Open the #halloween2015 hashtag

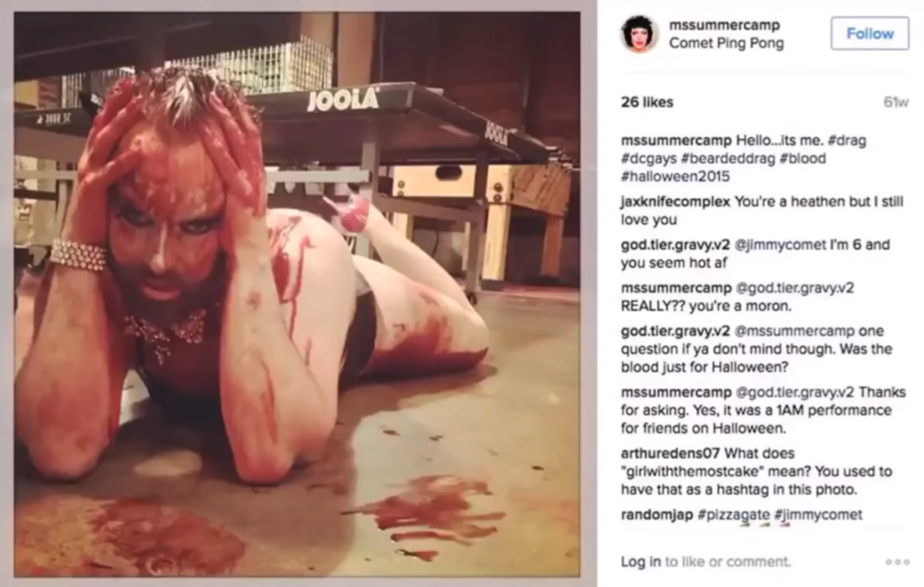click(x=675, y=176)
